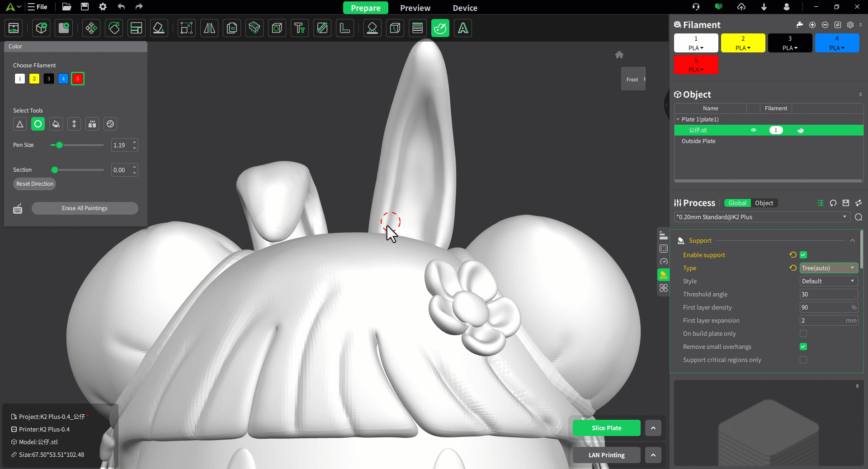Image resolution: width=868 pixels, height=469 pixels.
Task: Switch Process to Object tab
Action: [x=764, y=203]
